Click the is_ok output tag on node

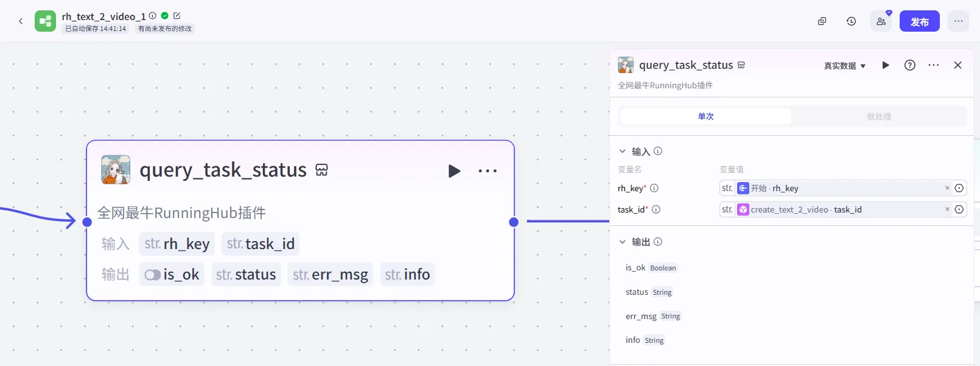pyautogui.click(x=172, y=275)
